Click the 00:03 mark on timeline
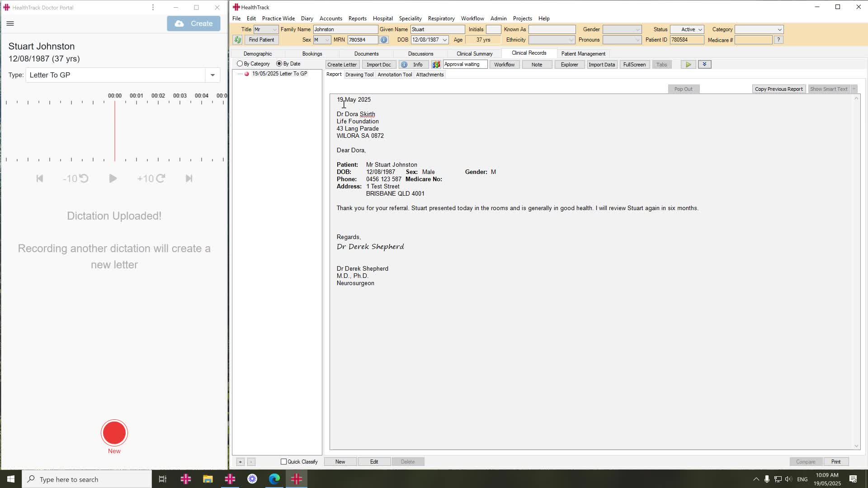 (180, 96)
